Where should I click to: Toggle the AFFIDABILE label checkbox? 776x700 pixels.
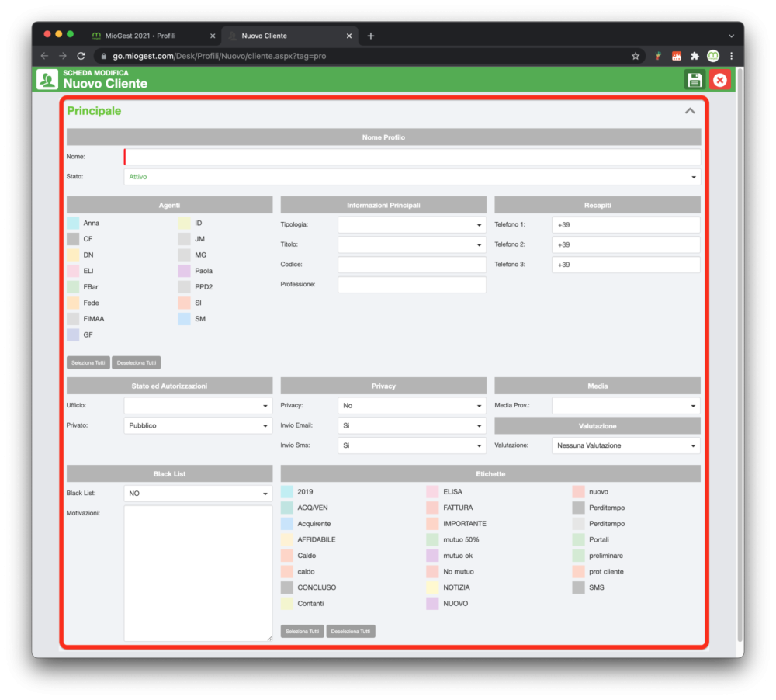287,539
